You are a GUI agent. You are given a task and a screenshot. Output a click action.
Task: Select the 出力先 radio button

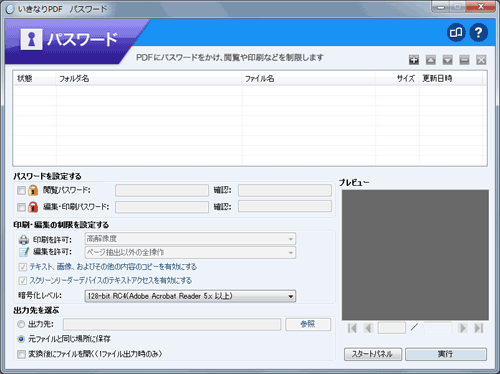[21, 324]
